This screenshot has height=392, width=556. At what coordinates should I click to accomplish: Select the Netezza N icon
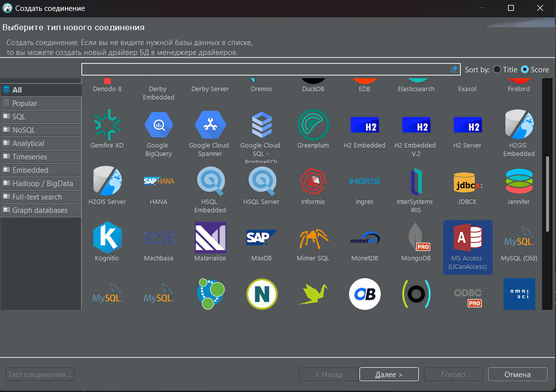(261, 294)
